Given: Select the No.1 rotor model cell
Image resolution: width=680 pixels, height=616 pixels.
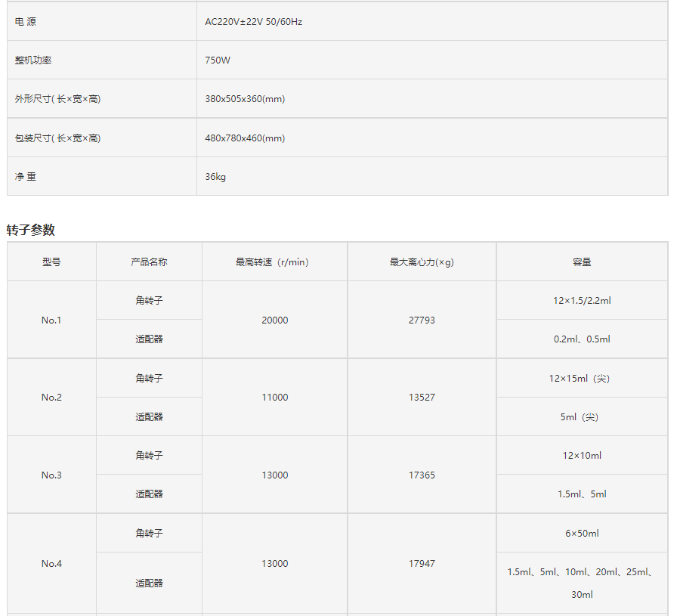Looking at the screenshot, I should [51, 320].
